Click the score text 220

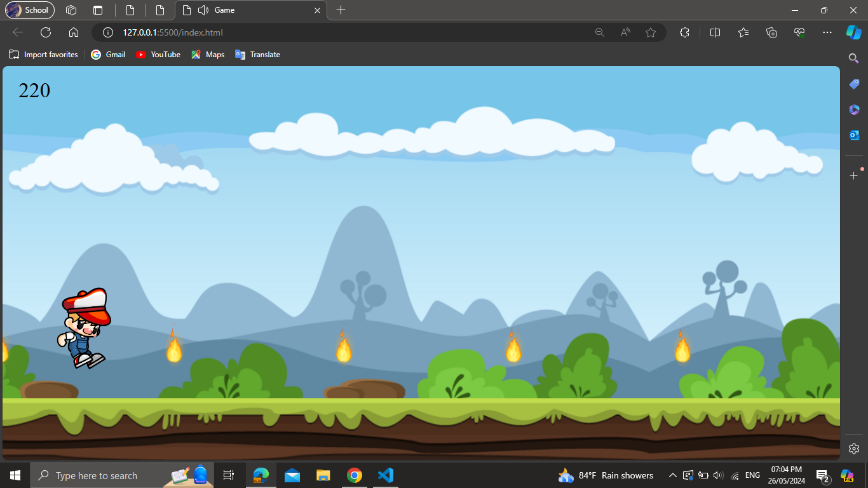point(34,91)
